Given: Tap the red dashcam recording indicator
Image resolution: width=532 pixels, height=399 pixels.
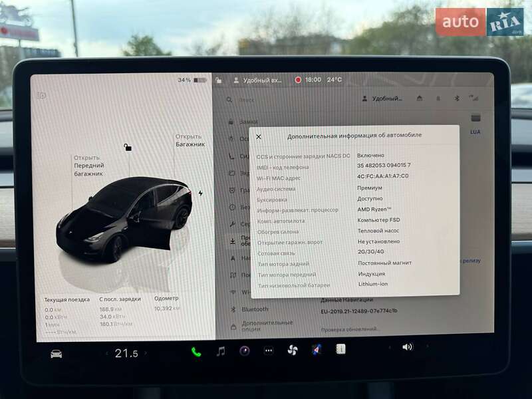Looking at the screenshot, I should pyautogui.click(x=298, y=80).
